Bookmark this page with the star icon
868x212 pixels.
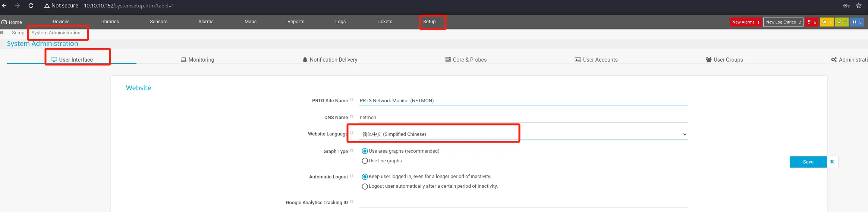click(859, 6)
